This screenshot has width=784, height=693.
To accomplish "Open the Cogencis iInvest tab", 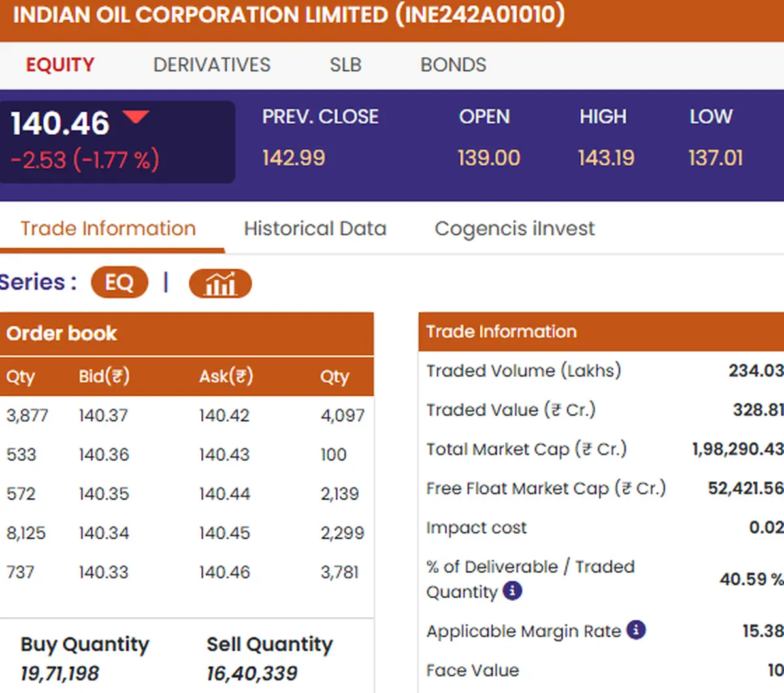I will point(515,228).
